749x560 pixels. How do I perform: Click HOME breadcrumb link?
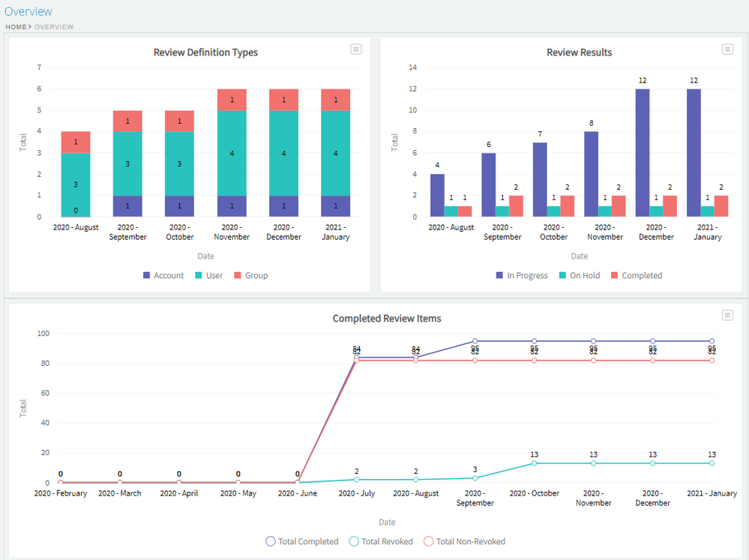[15, 27]
